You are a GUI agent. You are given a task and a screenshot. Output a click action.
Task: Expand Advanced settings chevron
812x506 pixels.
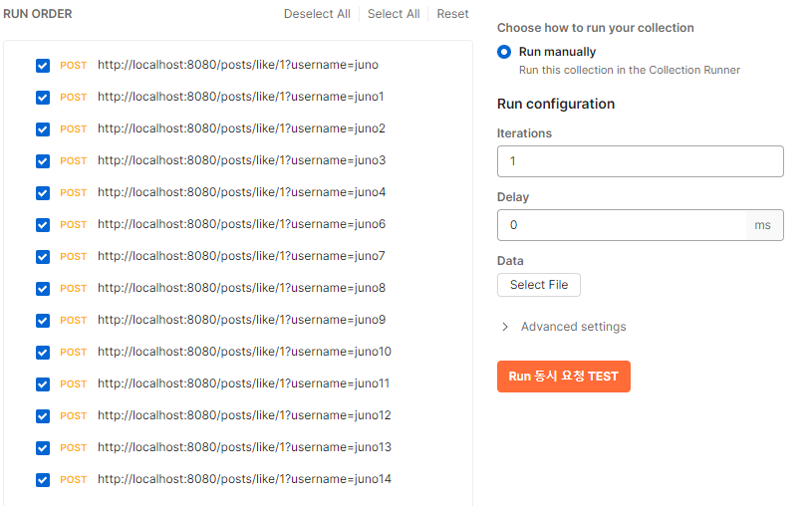(x=506, y=327)
